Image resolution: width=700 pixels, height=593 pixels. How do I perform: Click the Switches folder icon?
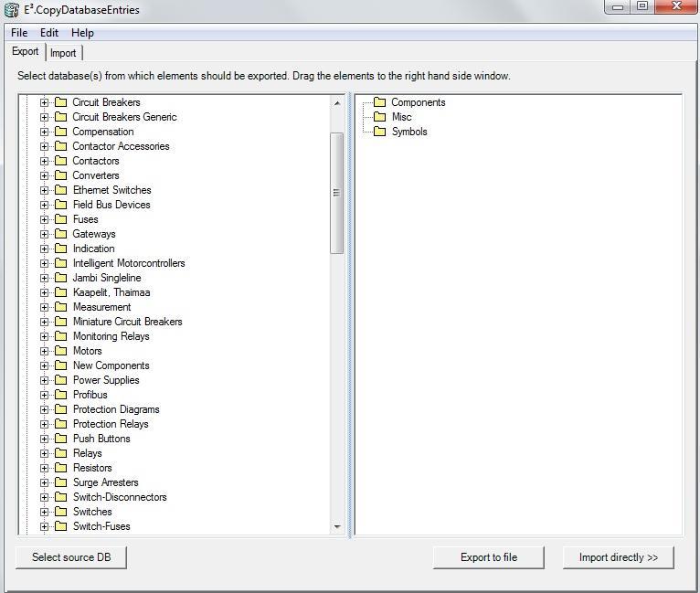(x=60, y=512)
